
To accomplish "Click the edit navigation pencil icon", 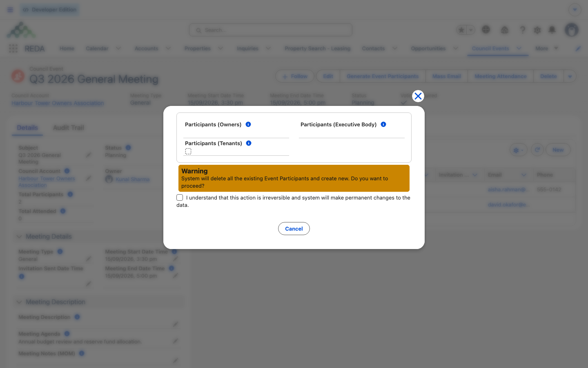I will [578, 49].
